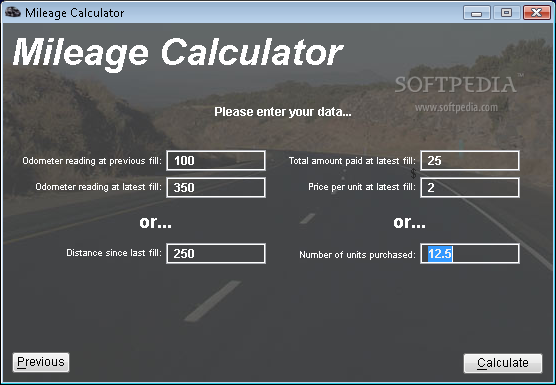Click the 'Total amount paid at latest fill:' label

pyautogui.click(x=352, y=161)
